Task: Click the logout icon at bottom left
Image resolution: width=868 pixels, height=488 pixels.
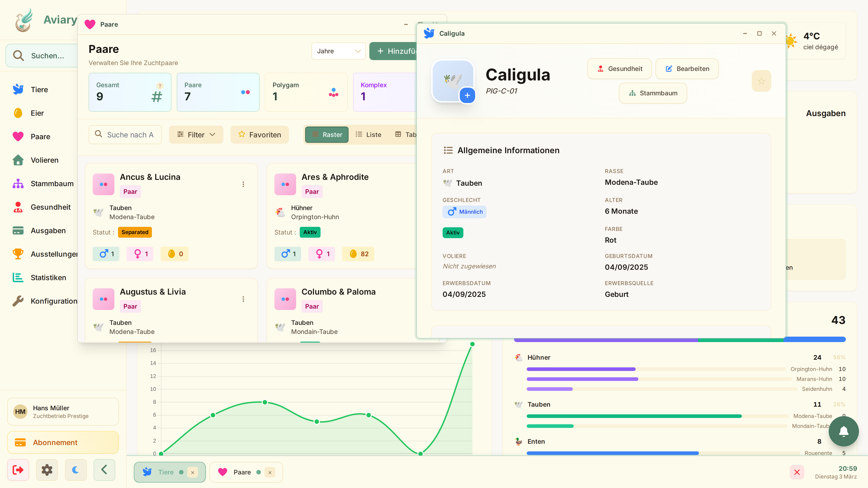Action: coord(18,470)
